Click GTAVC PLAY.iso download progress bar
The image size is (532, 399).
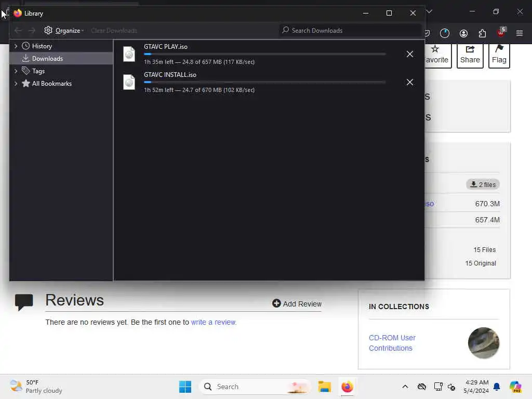(x=264, y=54)
